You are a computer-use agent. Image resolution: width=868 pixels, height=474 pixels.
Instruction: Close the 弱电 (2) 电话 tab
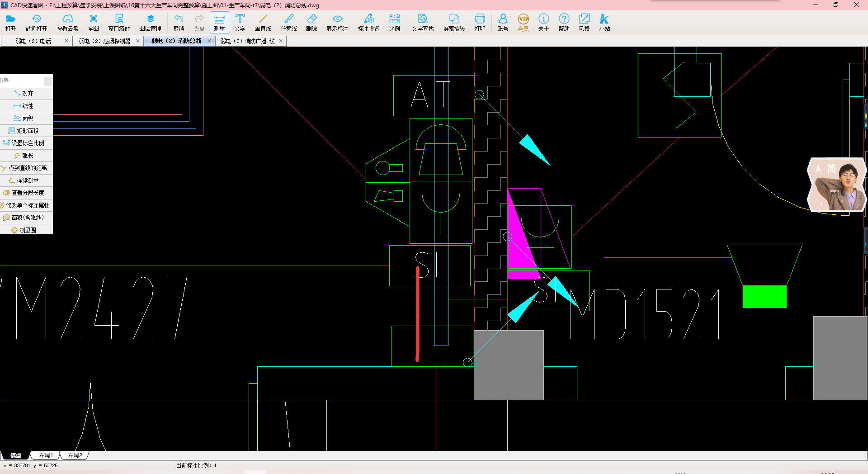pyautogui.click(x=66, y=41)
